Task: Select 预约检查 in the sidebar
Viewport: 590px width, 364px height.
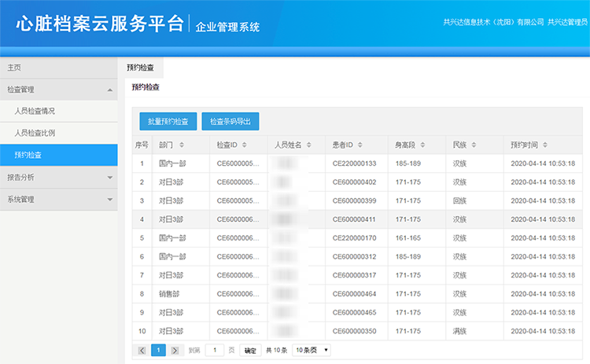Action: click(59, 155)
